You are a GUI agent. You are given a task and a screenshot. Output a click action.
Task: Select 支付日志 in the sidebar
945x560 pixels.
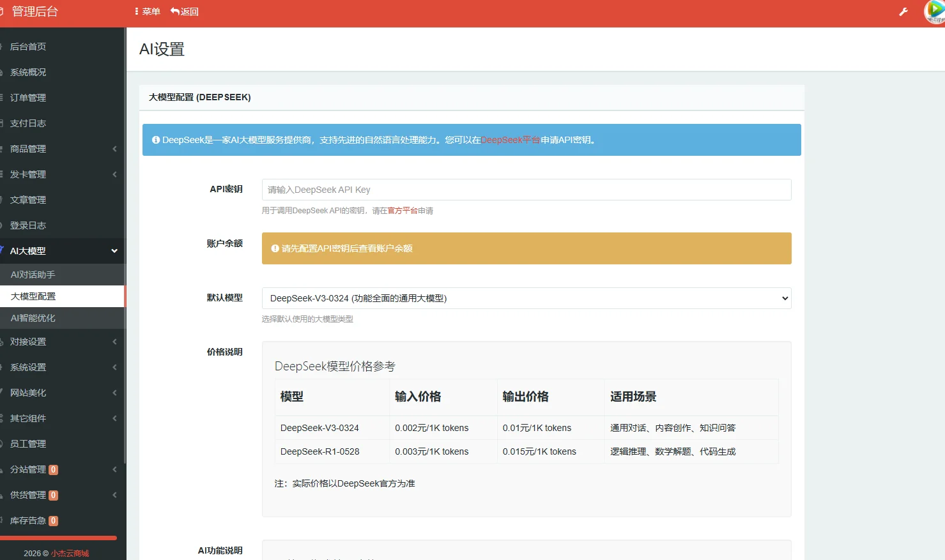pyautogui.click(x=28, y=123)
